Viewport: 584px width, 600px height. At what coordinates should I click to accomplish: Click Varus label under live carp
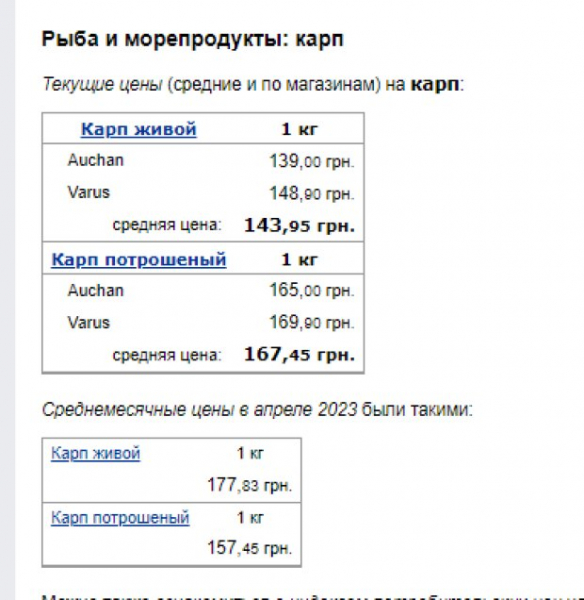point(89,192)
